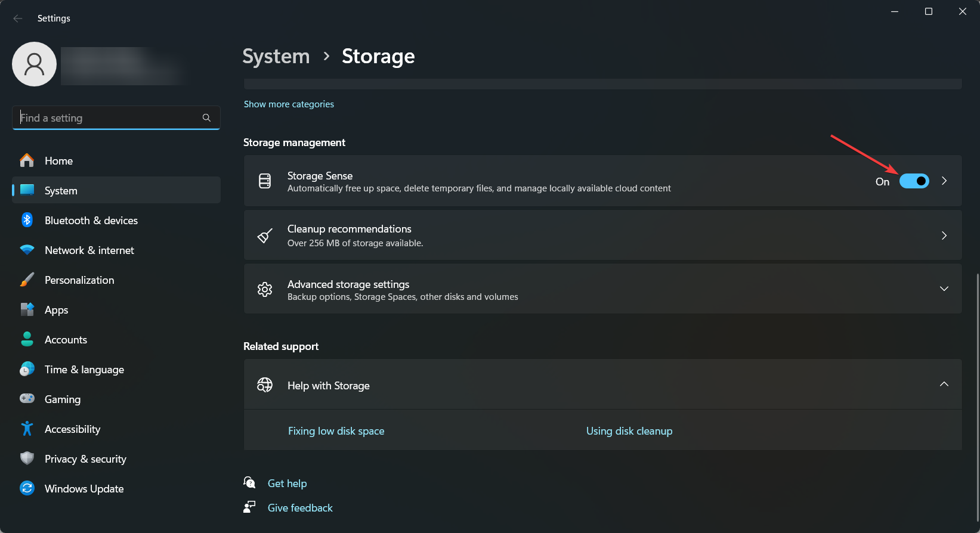Open Windows Update page
Screen dimensions: 980x533
(116, 488)
